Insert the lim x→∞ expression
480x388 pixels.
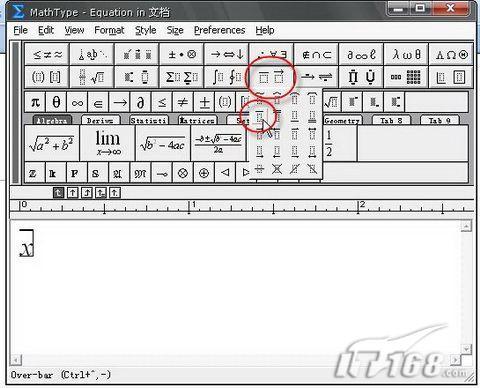pyautogui.click(x=107, y=143)
